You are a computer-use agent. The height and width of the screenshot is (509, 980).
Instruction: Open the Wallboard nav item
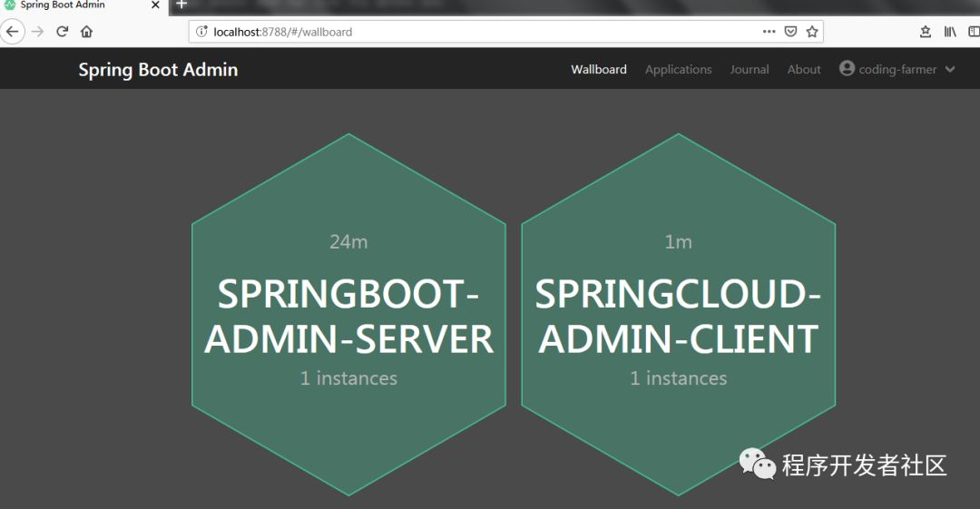coord(599,69)
